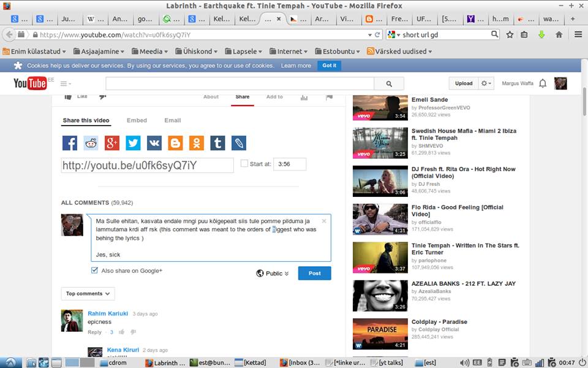Show Firefox bookmarks list icon
Viewport: 588px width, 368px height.
[x=524, y=34]
